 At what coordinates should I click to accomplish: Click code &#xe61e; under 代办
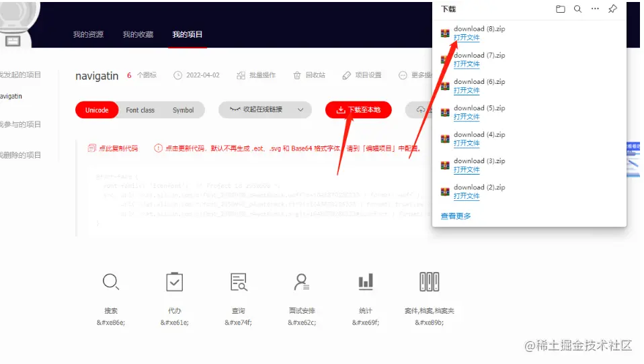[x=175, y=322]
